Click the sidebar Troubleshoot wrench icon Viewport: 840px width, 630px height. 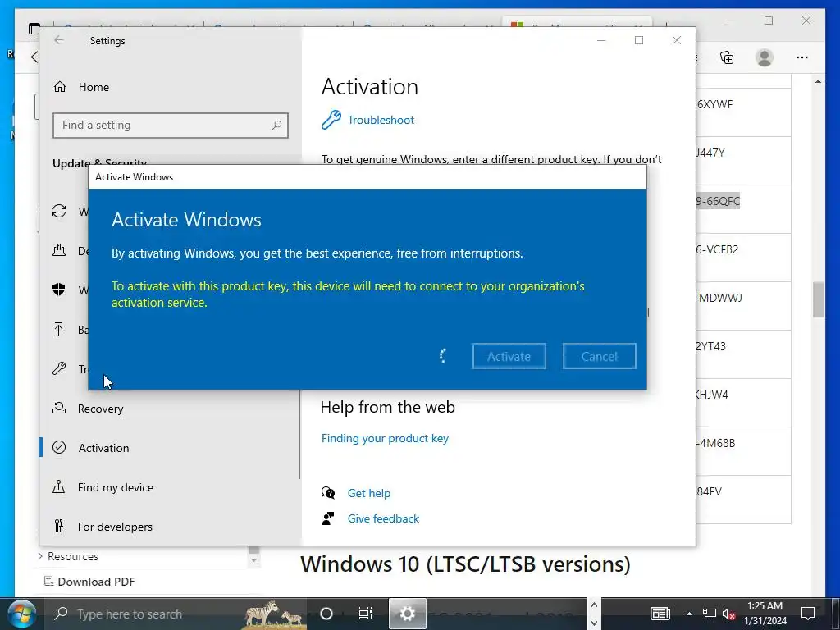pos(59,368)
